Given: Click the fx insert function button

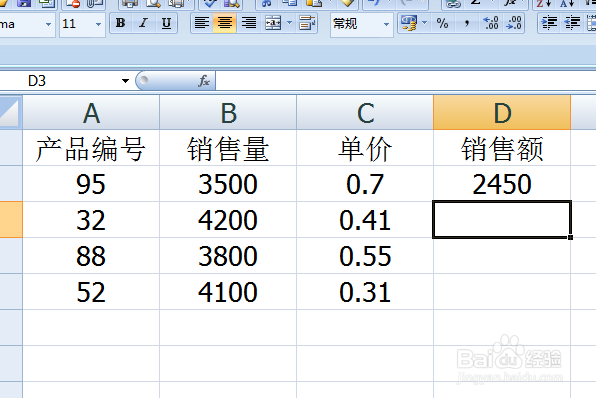Looking at the screenshot, I should 204,81.
